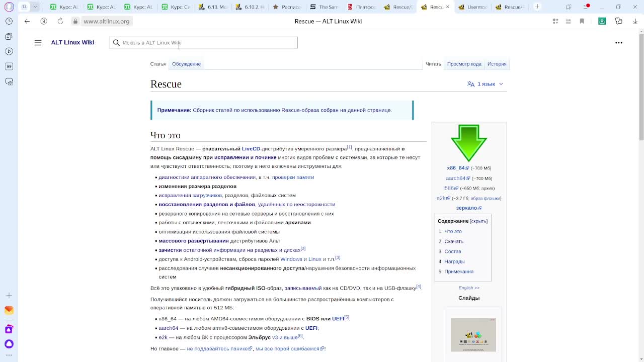Go to contents item Примечания
644x362 pixels.
coord(459,271)
